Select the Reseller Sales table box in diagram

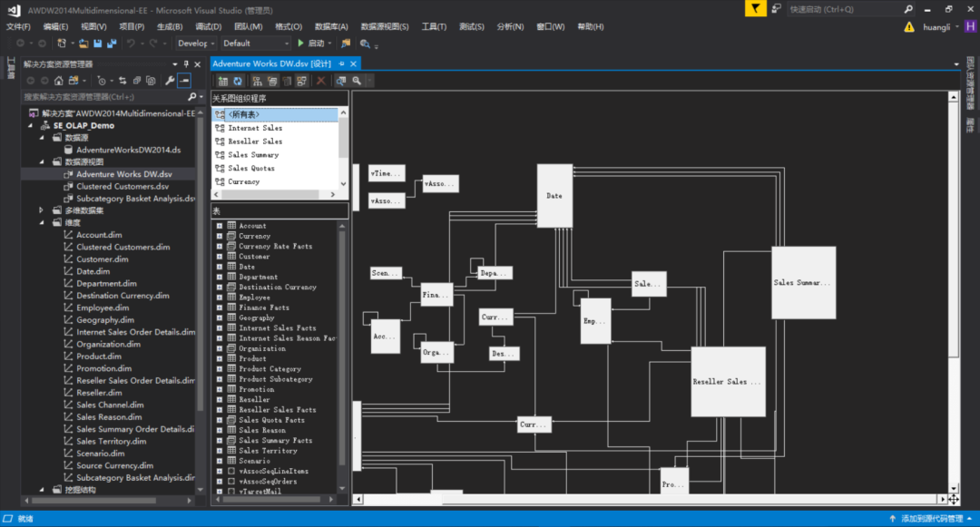tap(728, 382)
